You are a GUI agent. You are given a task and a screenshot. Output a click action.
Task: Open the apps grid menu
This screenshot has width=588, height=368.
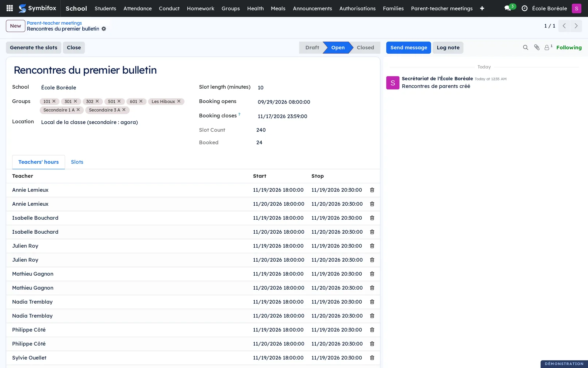pos(10,8)
